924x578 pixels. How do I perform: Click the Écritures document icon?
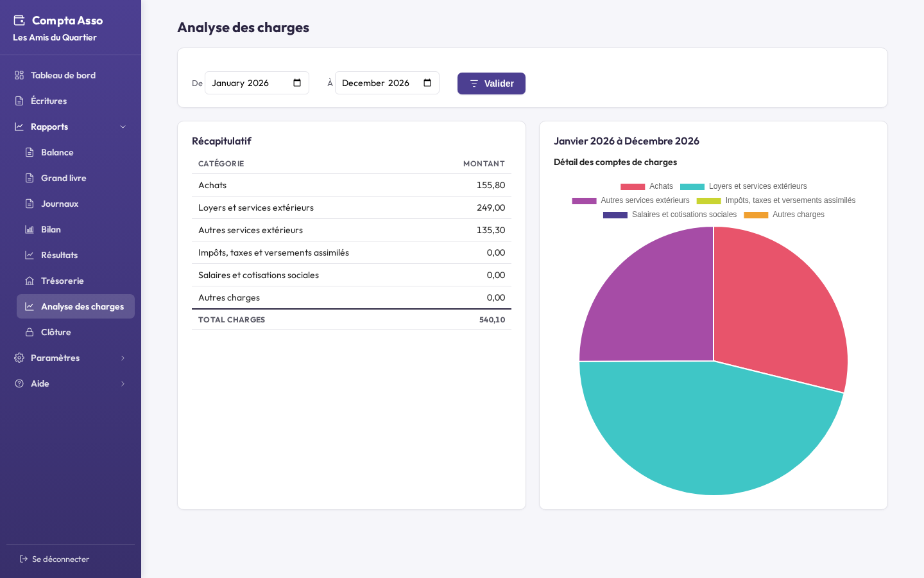point(19,101)
